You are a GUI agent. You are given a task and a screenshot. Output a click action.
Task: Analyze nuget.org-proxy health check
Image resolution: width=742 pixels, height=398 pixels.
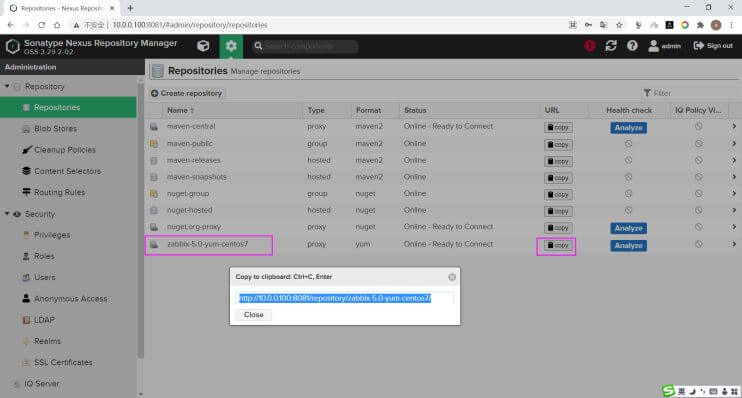tap(628, 228)
